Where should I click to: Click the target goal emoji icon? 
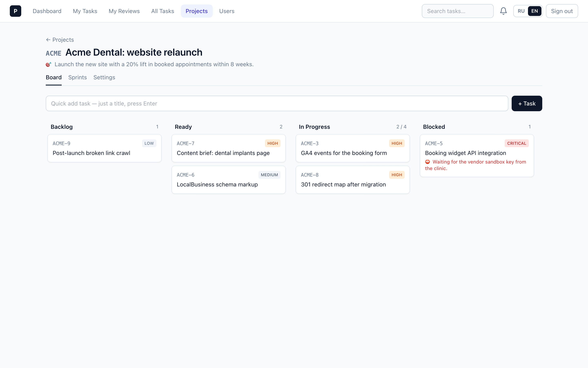tap(48, 64)
